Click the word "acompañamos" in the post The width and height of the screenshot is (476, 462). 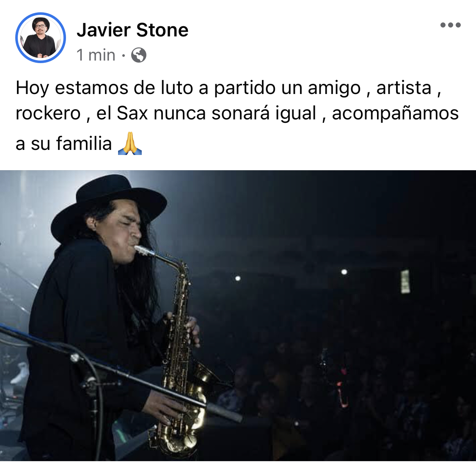click(395, 114)
